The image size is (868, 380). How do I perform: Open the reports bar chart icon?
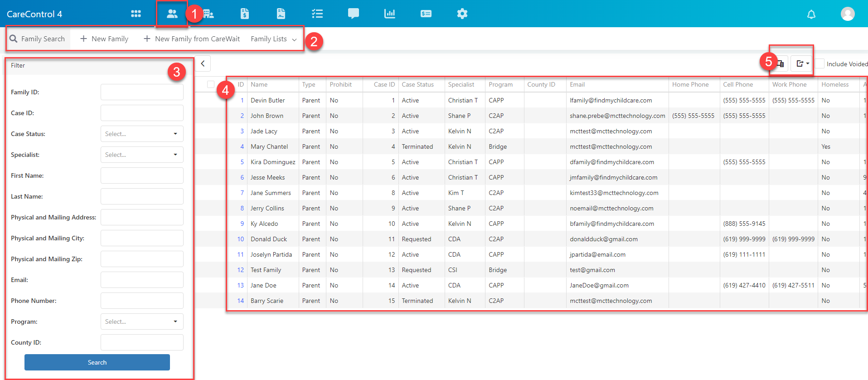click(x=390, y=14)
